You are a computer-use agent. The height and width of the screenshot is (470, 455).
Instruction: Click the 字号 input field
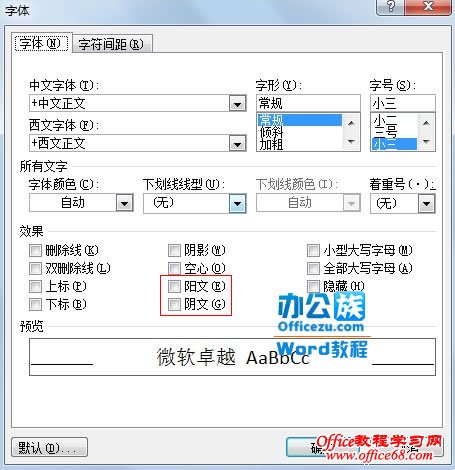pyautogui.click(x=403, y=103)
